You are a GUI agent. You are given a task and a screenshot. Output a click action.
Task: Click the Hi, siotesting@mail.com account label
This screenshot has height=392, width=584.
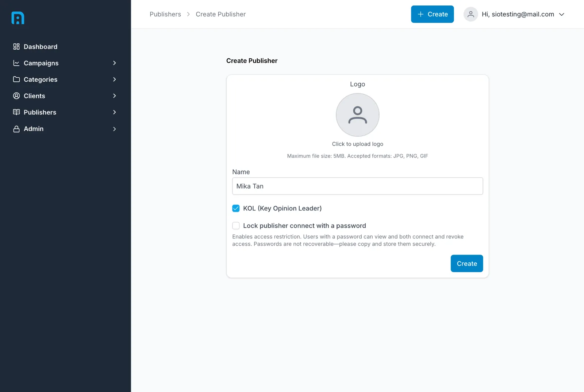click(x=518, y=14)
